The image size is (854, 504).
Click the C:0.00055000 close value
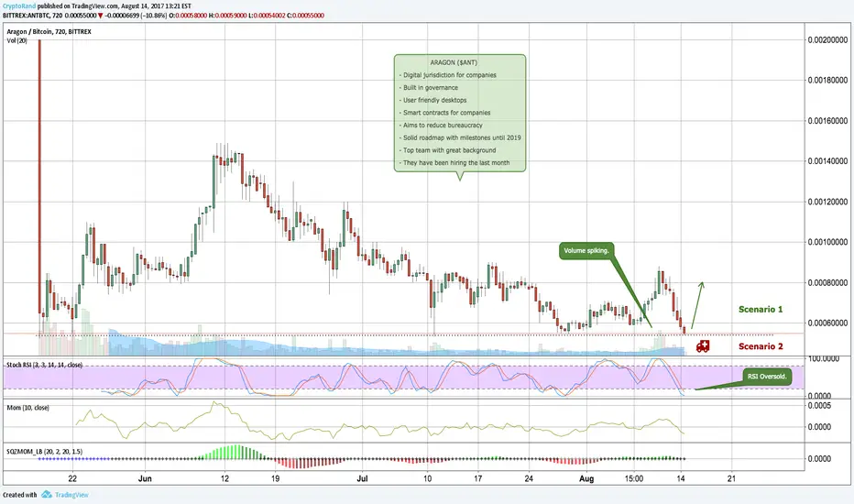[x=305, y=16]
